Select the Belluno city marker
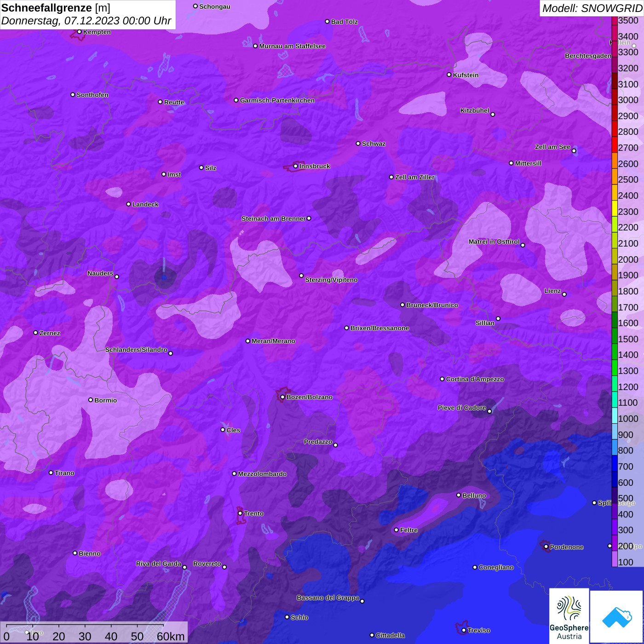 coord(458,495)
